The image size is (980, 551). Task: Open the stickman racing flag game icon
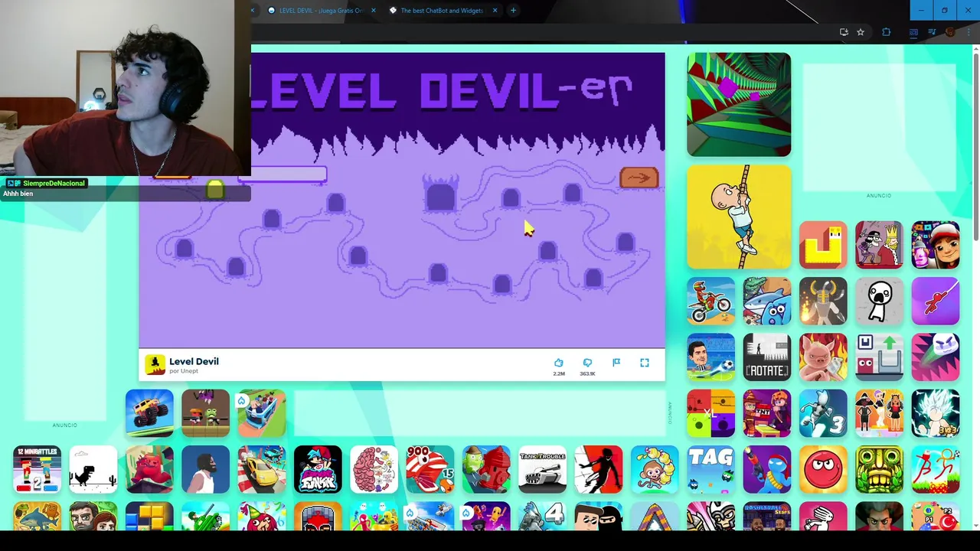coord(936,469)
